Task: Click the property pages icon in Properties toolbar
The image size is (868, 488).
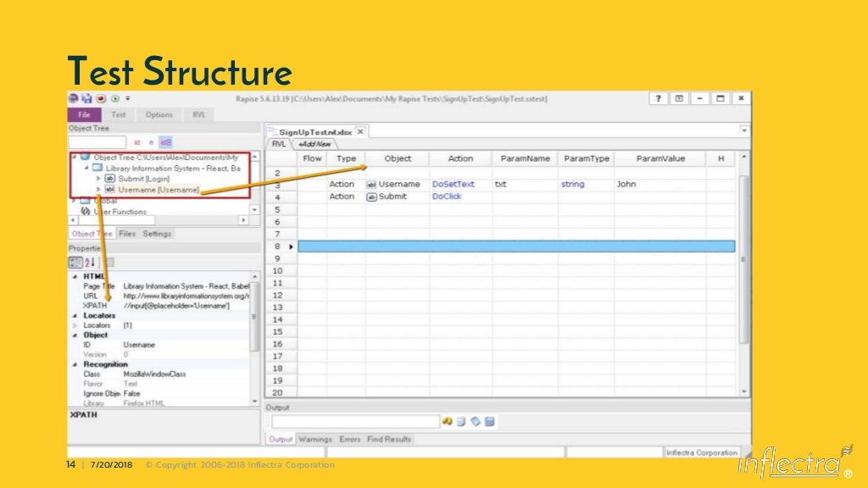Action: (109, 263)
